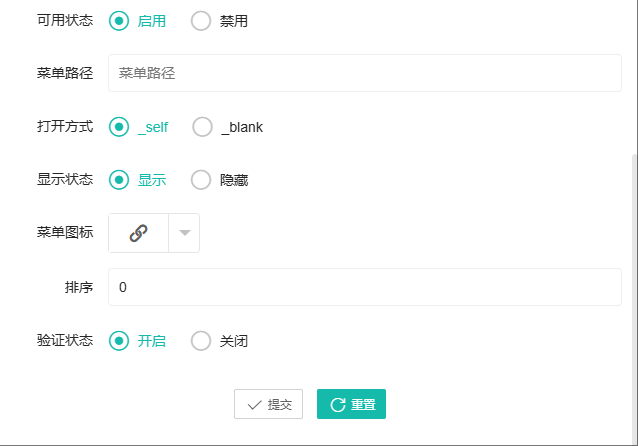This screenshot has width=638, height=446.
Task: Click the 菜单路径 input field
Action: point(365,73)
